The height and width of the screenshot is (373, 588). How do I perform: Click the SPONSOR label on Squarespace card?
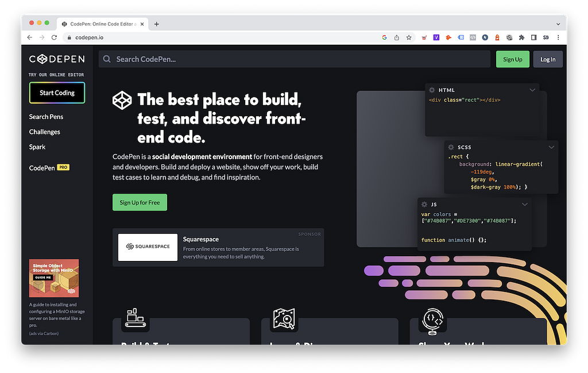click(310, 234)
